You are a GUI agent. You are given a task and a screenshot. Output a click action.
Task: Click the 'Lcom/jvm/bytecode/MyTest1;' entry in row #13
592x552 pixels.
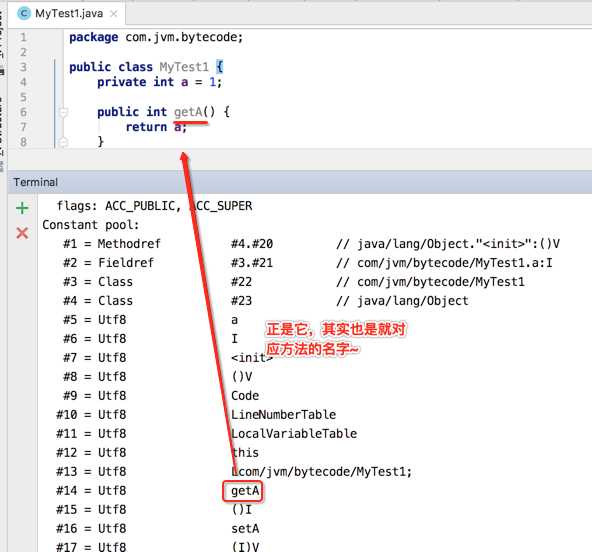(321, 472)
